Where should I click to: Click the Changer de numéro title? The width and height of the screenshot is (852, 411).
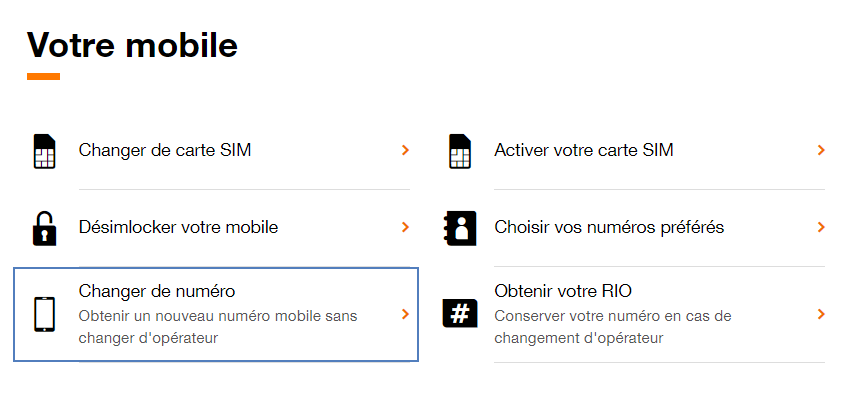click(157, 291)
